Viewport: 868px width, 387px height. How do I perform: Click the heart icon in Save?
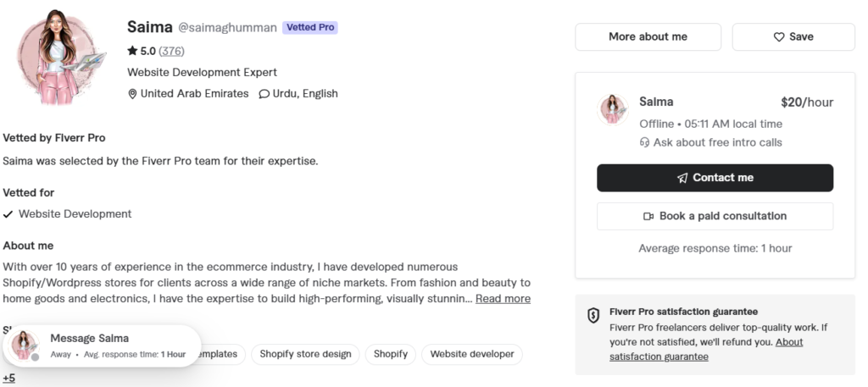pyautogui.click(x=779, y=37)
